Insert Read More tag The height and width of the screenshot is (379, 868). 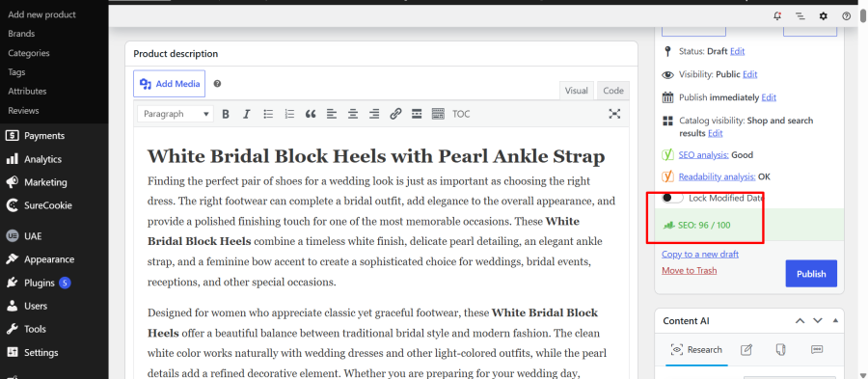(417, 114)
